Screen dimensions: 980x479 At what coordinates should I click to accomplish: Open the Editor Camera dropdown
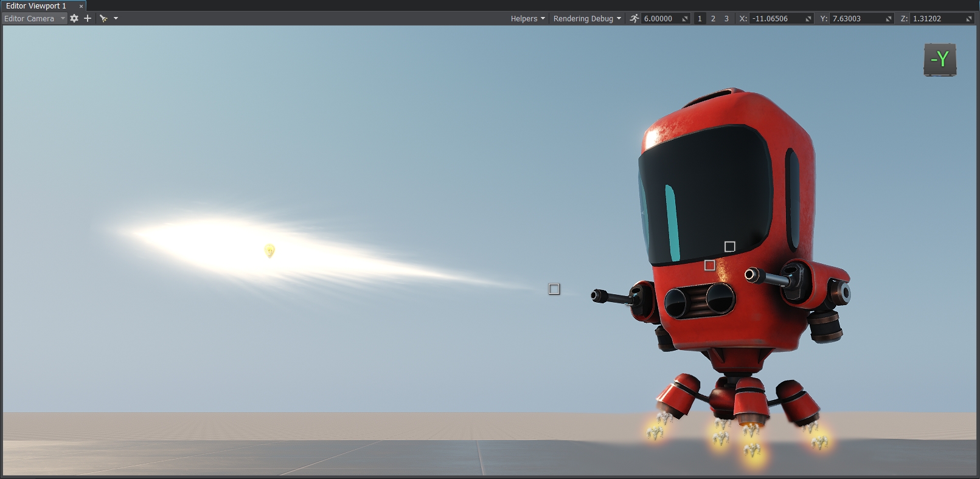click(34, 18)
